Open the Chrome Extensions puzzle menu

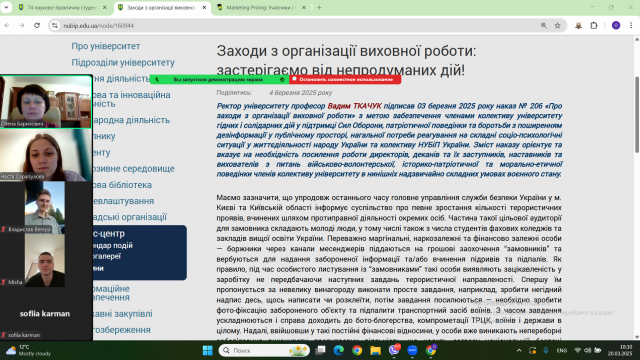594,25
